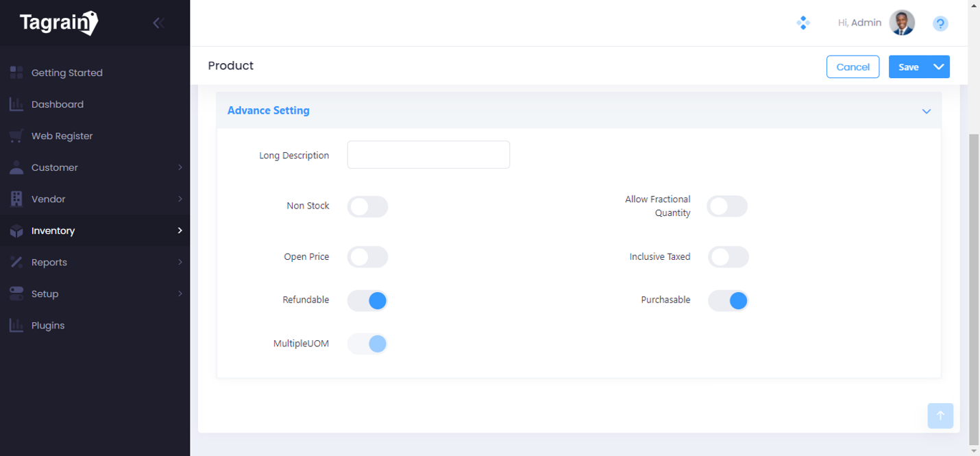Click the Vendor building icon
980x456 pixels.
pos(16,199)
